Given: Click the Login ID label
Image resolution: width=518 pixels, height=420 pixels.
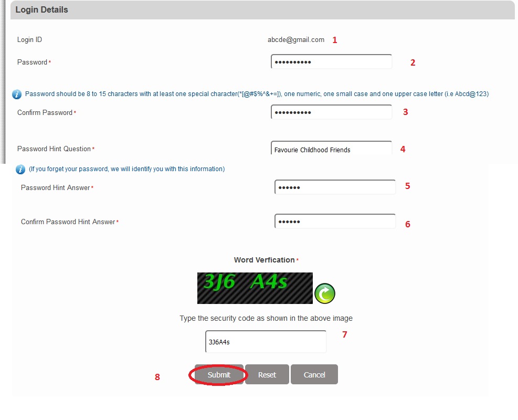Looking at the screenshot, I should point(29,40).
